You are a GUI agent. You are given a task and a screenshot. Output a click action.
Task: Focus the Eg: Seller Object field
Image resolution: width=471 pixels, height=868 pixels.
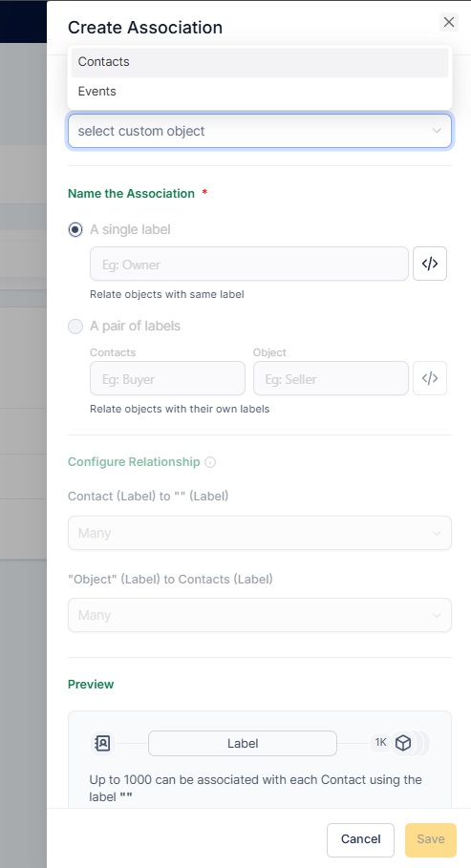coord(331,379)
